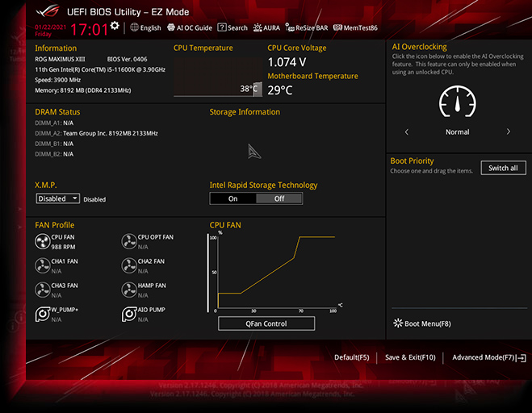Click the 01/22/2021 date text
The height and width of the screenshot is (413, 532).
click(x=51, y=27)
